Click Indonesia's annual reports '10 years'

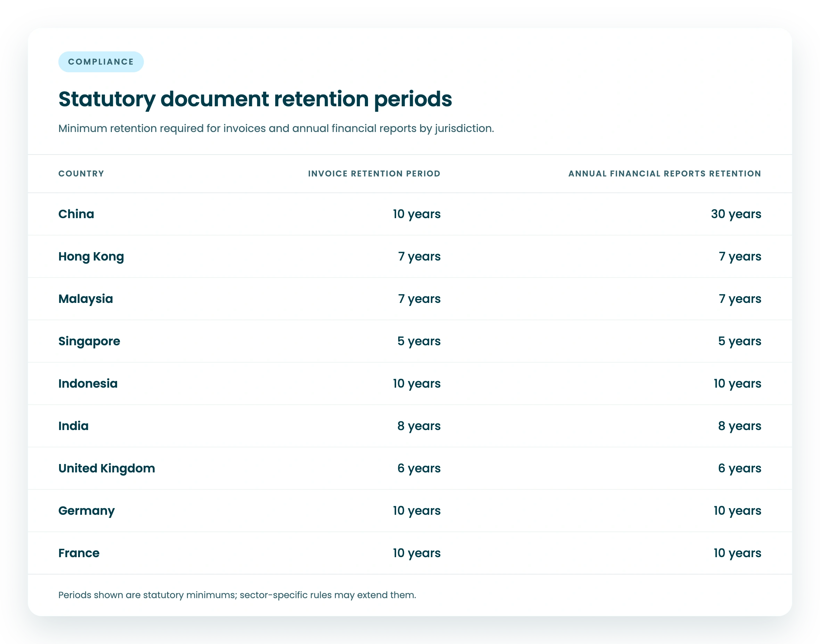coord(737,383)
